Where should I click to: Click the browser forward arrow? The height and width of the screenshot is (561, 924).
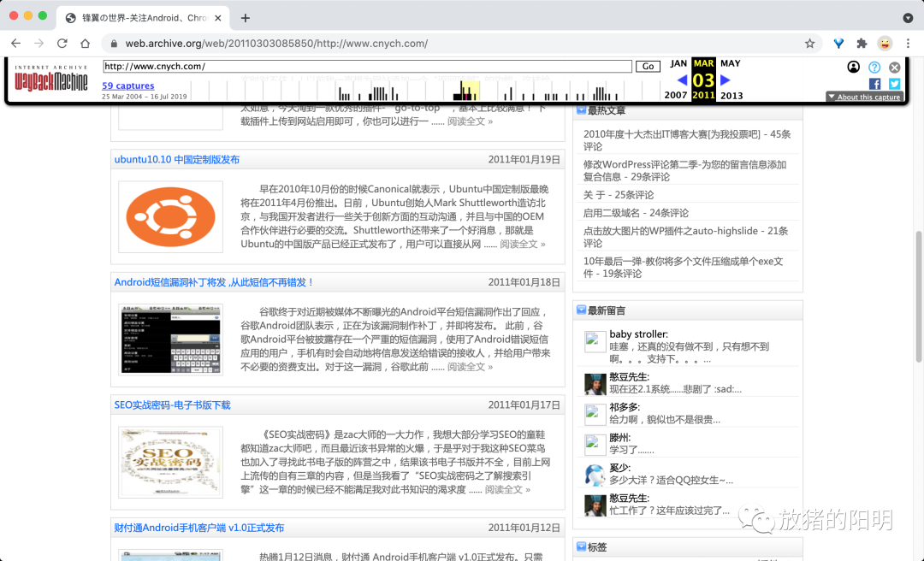[x=38, y=43]
